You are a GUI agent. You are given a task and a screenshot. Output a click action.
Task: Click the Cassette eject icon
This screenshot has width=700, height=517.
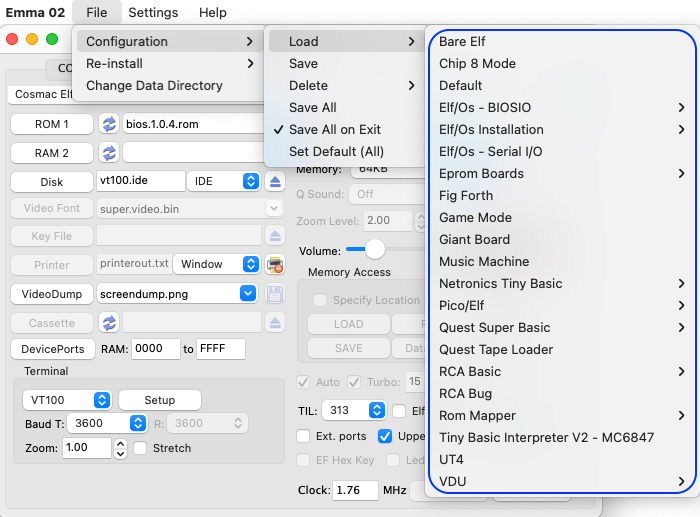tap(275, 323)
